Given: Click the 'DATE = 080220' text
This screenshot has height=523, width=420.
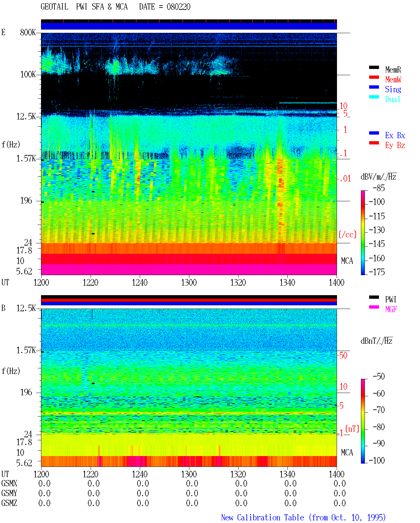Looking at the screenshot, I should pos(165,7).
